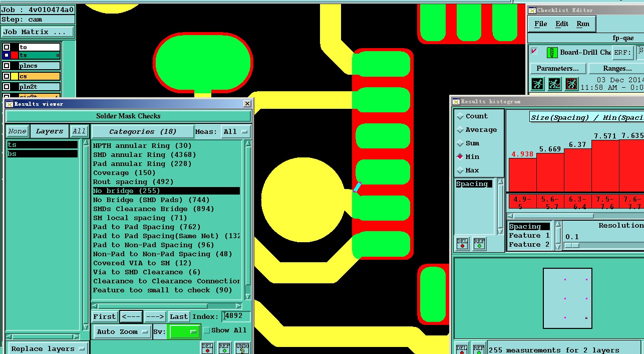The height and width of the screenshot is (354, 644).
Task: Toggle visibility box of the 'to' layer
Action: pyautogui.click(x=7, y=47)
